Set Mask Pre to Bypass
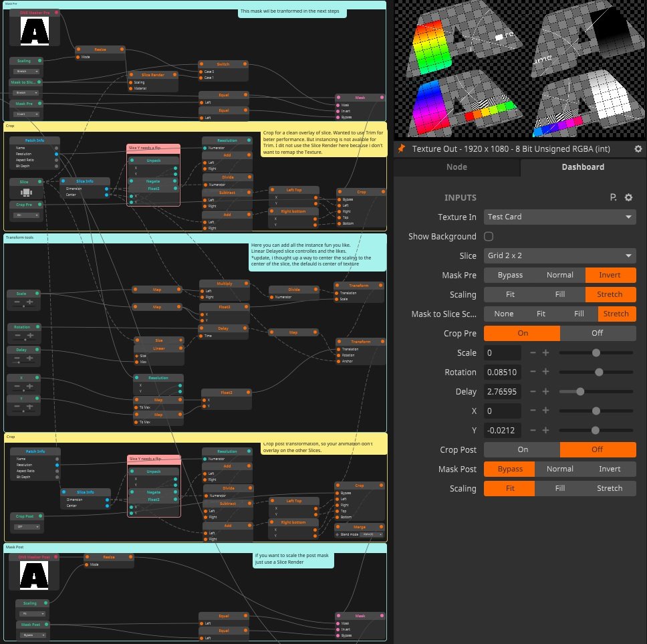 pyautogui.click(x=509, y=275)
